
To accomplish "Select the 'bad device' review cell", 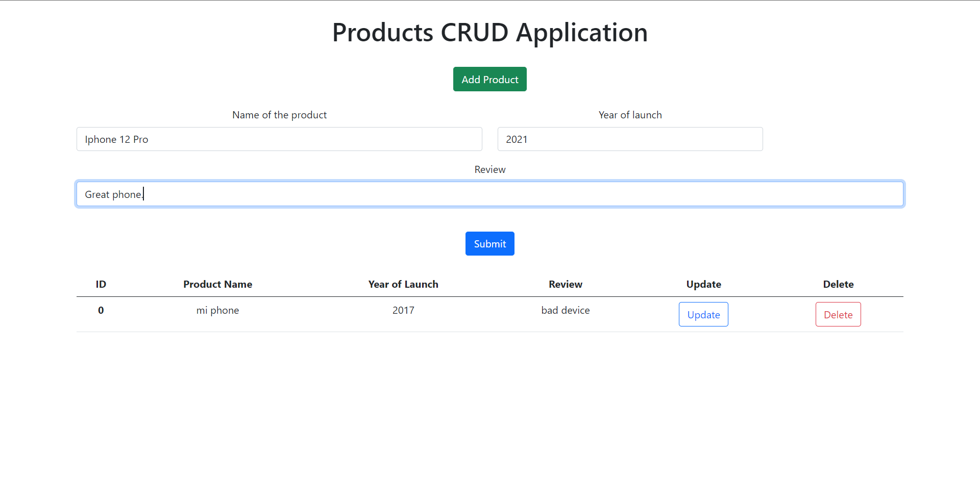I will pos(566,310).
